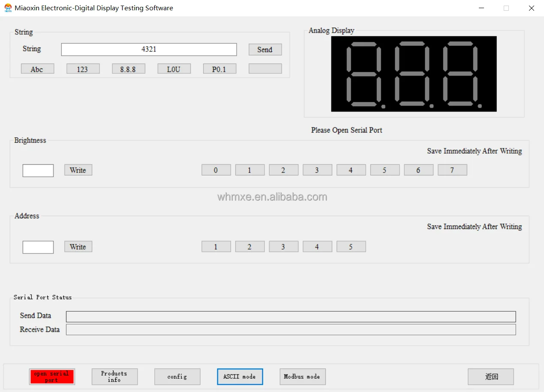Click the Address input box
Viewport: 544px width, 392px height.
click(x=38, y=247)
